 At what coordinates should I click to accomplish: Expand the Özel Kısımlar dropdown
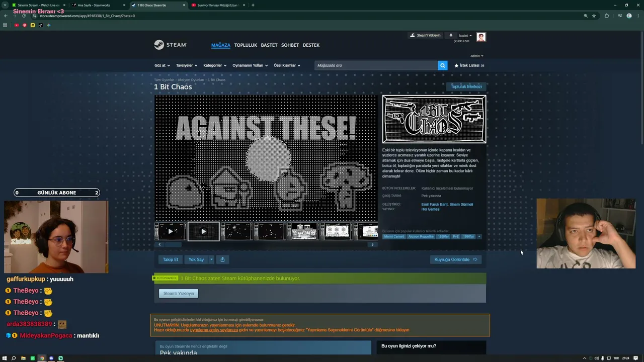point(287,65)
